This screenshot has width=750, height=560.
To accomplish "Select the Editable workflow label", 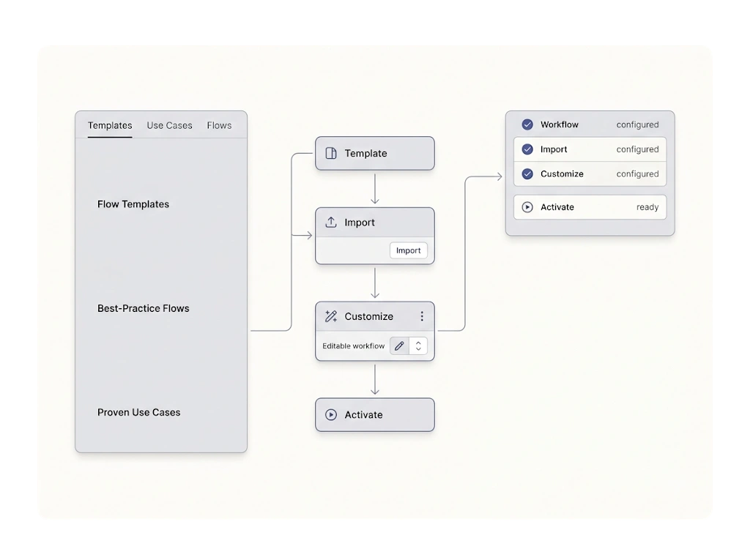I will (354, 346).
